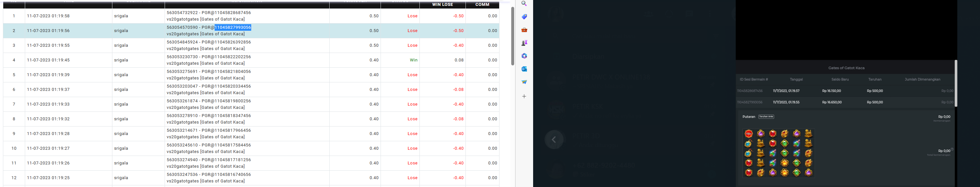Screen dimensions: 980x187
Task: Click date 11/7/2023, 01.19.55 in panel
Action: click(786, 102)
